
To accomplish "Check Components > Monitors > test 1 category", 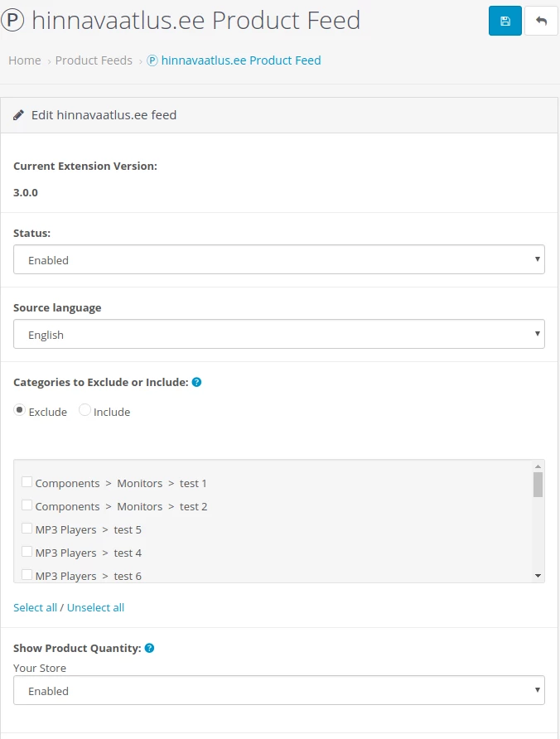I will pos(27,482).
